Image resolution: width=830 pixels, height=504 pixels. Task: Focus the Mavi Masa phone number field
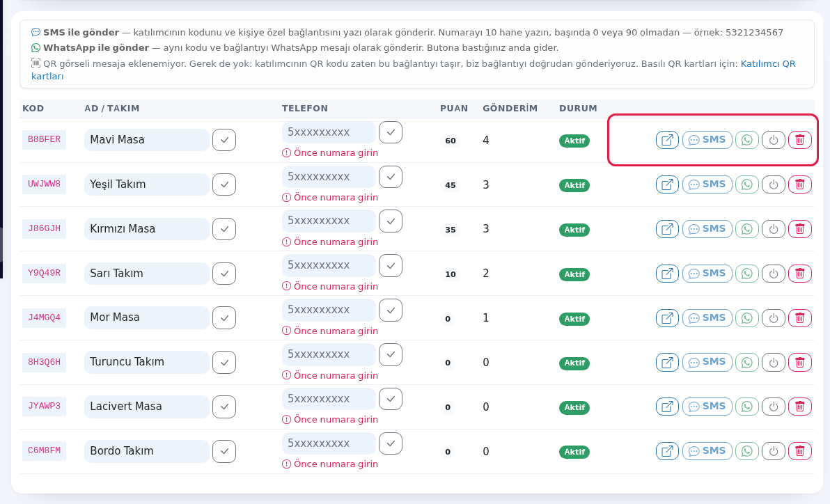point(329,132)
